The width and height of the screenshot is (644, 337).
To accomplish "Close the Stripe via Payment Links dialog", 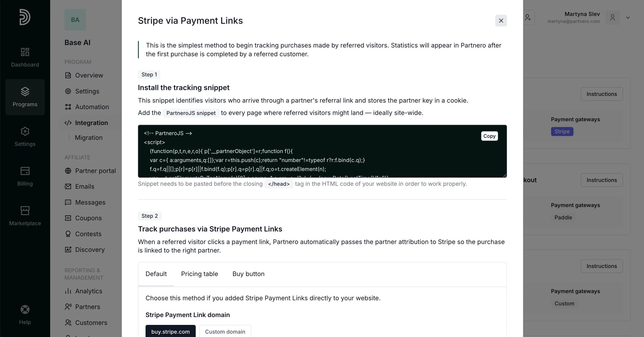I will tap(501, 21).
